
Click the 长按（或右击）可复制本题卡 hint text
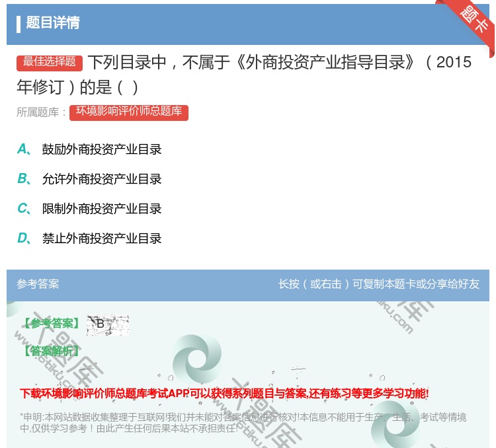(379, 284)
